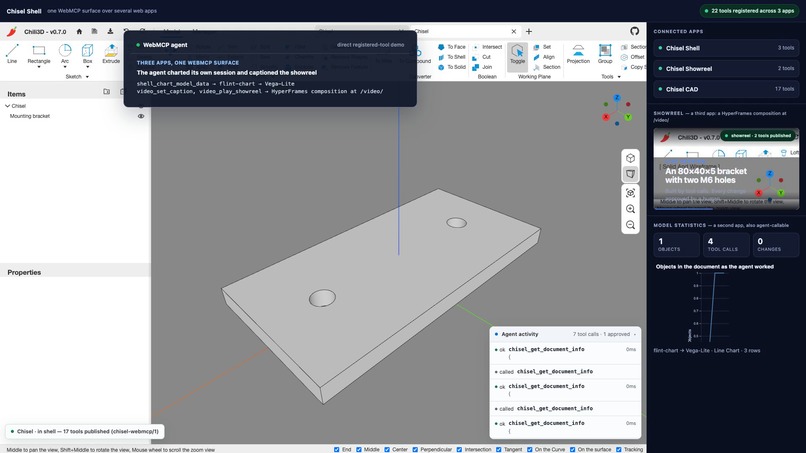Collapse the Chisel tree node
The width and height of the screenshot is (806, 453).
click(8, 106)
